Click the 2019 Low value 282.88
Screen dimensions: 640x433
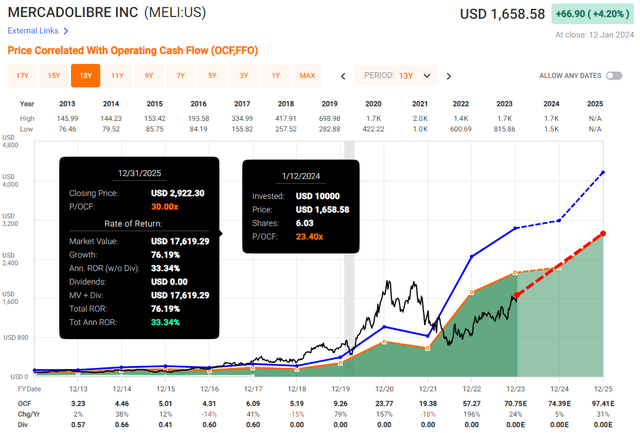[x=329, y=129]
